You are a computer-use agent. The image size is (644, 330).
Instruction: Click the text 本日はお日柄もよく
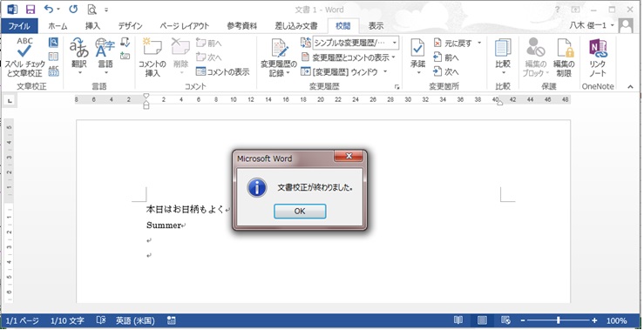pos(186,209)
